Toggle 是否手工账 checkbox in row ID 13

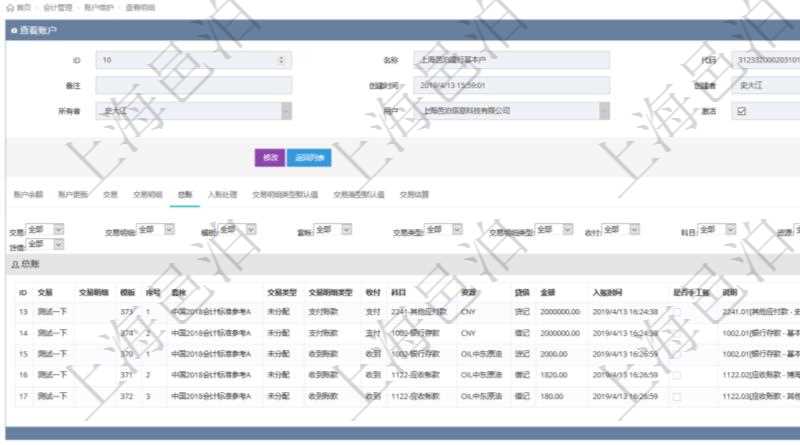point(677,311)
